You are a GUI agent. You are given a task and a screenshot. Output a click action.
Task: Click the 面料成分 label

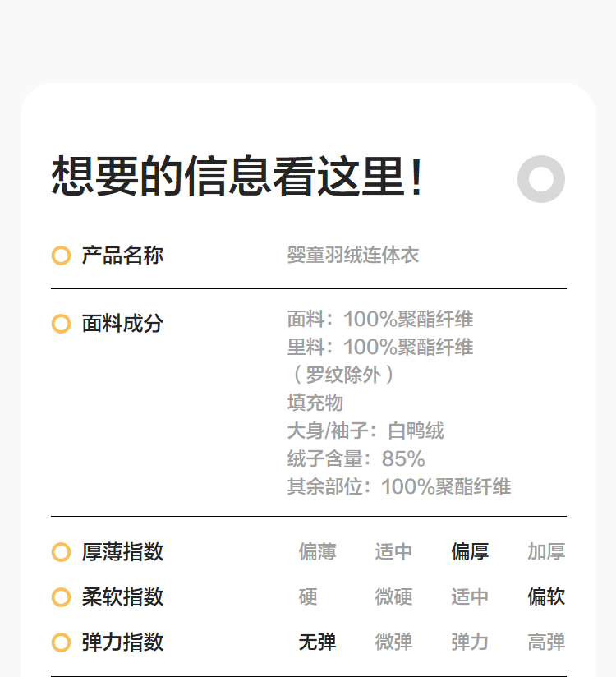(122, 324)
